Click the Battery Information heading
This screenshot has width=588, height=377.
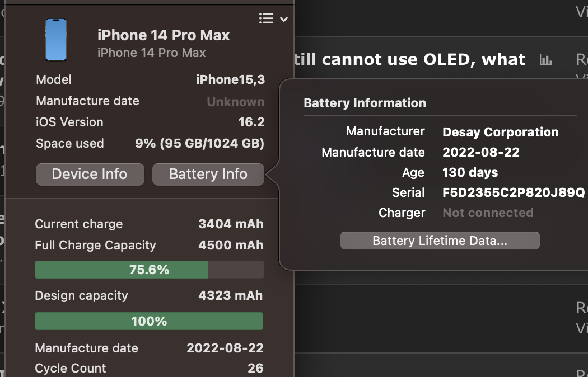coord(365,103)
